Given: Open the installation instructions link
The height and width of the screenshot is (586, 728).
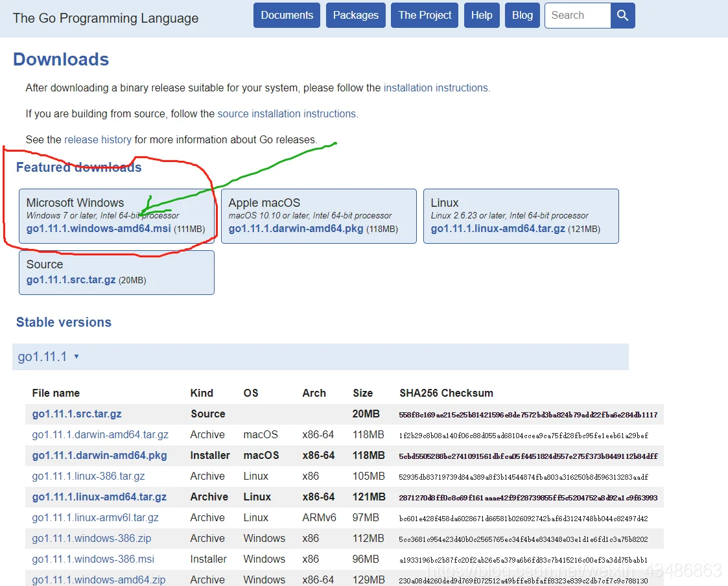Looking at the screenshot, I should [x=436, y=88].
